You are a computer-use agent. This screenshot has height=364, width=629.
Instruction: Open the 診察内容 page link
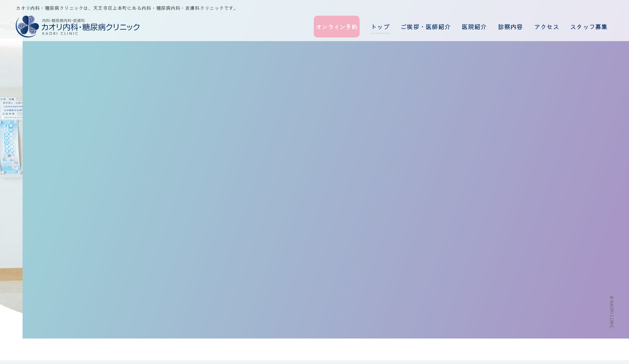point(510,27)
